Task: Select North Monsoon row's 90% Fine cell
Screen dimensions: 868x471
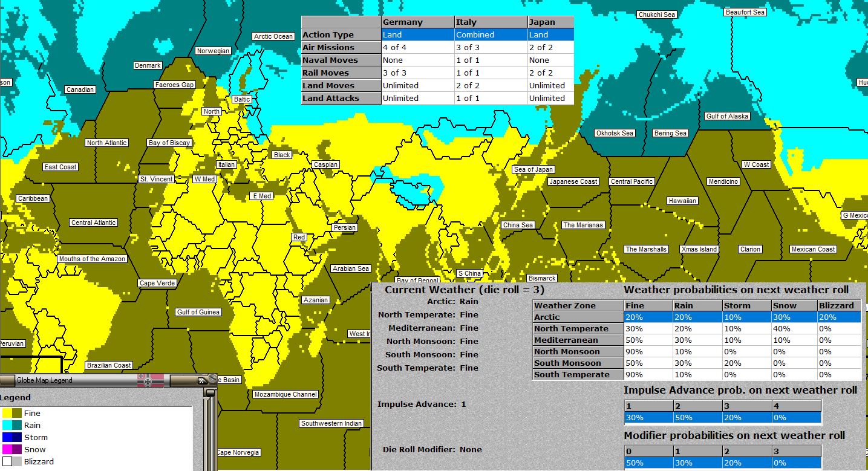Action: 648,351
